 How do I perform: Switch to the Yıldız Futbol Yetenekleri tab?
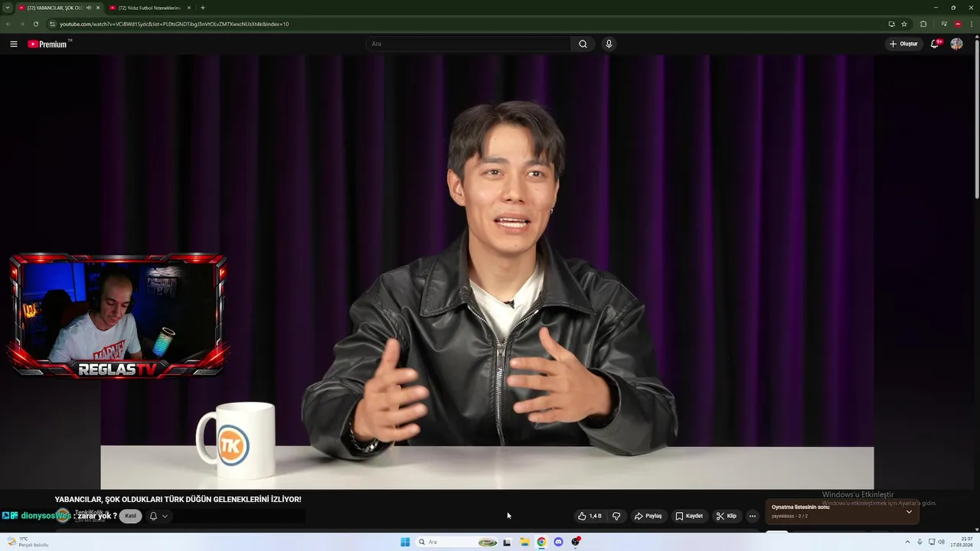[149, 8]
